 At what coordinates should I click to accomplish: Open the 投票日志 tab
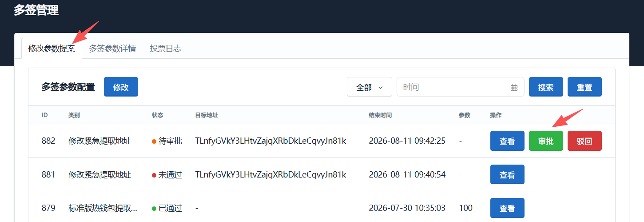click(x=165, y=48)
